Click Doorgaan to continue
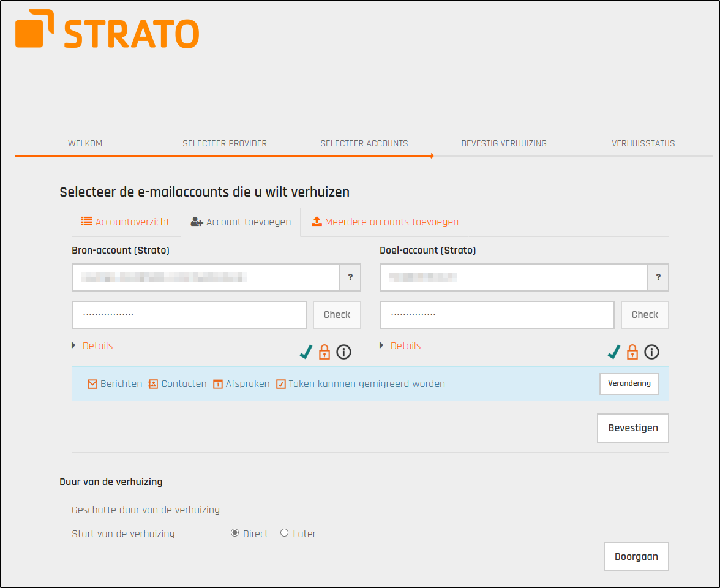The image size is (720, 588). [636, 557]
